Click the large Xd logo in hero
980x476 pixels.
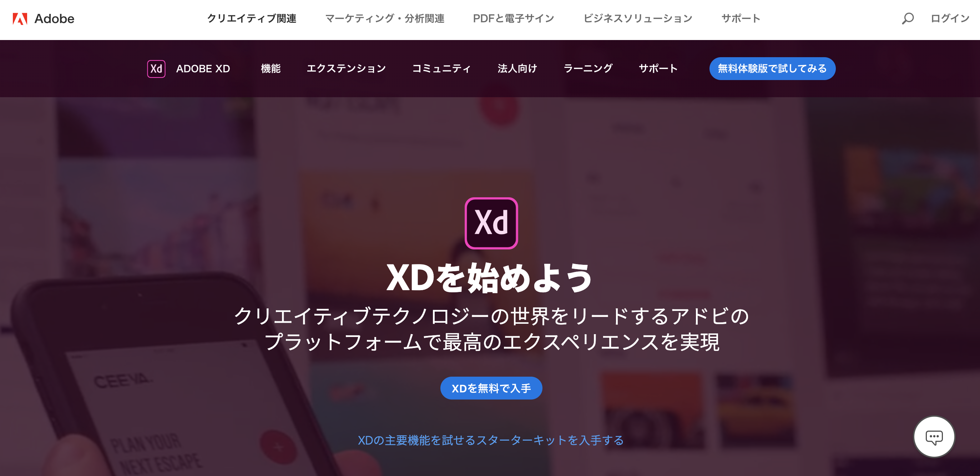491,223
